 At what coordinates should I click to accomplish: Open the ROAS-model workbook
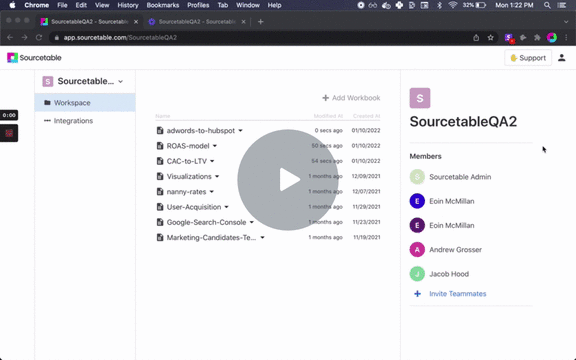pos(188,146)
